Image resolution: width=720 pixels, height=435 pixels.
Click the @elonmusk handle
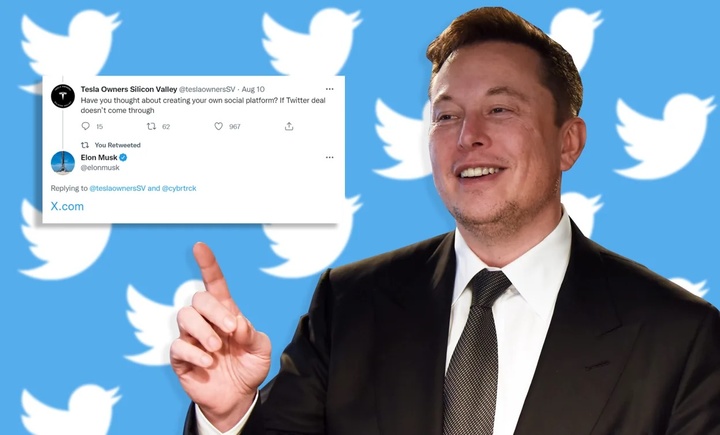(100, 168)
